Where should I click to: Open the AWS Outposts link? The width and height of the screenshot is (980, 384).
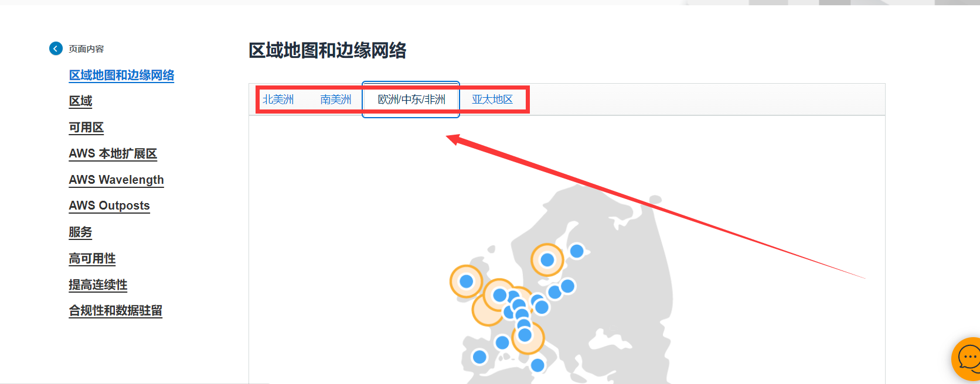[109, 205]
